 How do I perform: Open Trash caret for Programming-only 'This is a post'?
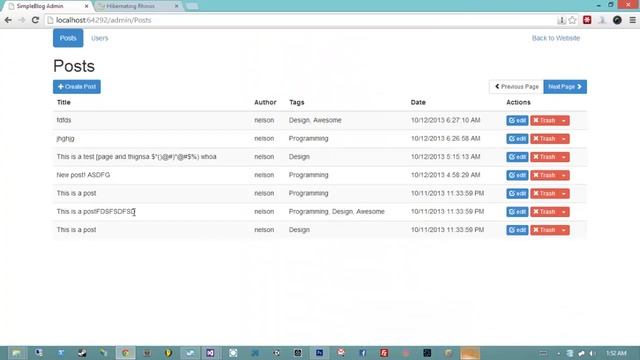click(x=564, y=193)
